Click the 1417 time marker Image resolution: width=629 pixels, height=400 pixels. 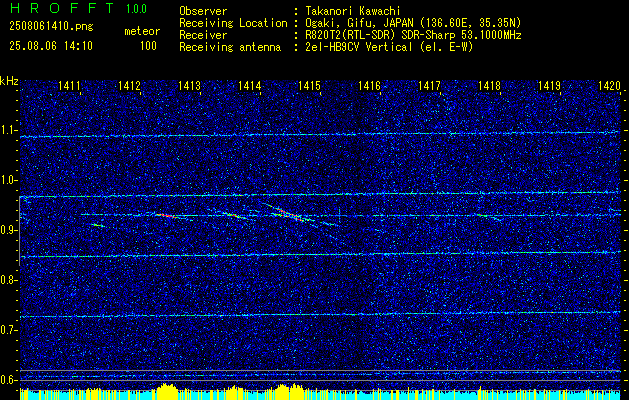[429, 85]
